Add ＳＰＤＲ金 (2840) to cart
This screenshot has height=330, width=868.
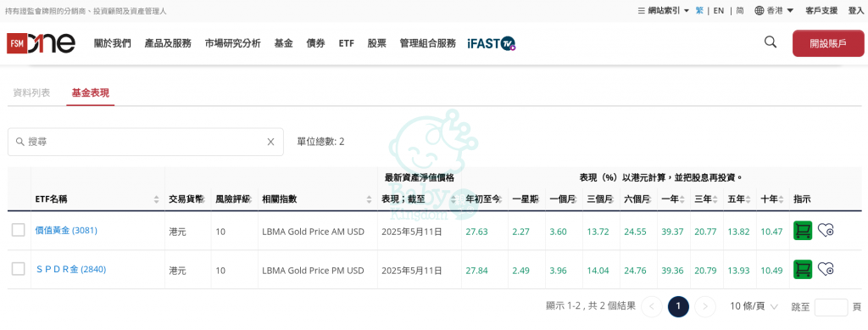(802, 269)
